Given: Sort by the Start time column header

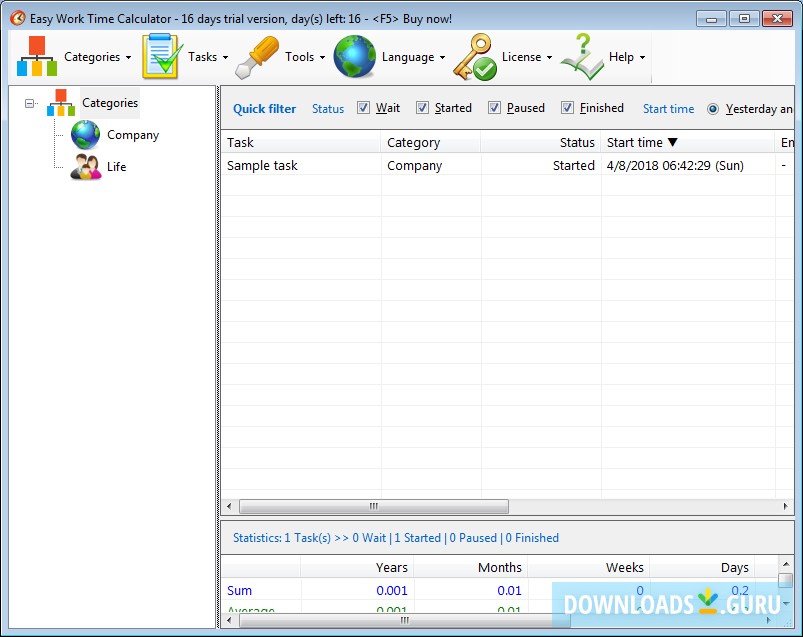Looking at the screenshot, I should [x=688, y=142].
